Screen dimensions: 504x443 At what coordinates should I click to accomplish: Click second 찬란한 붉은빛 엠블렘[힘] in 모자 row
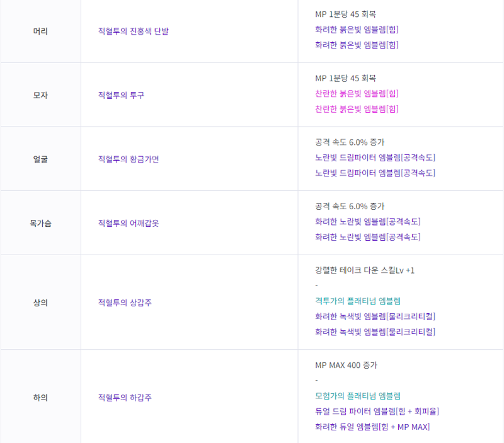click(357, 109)
